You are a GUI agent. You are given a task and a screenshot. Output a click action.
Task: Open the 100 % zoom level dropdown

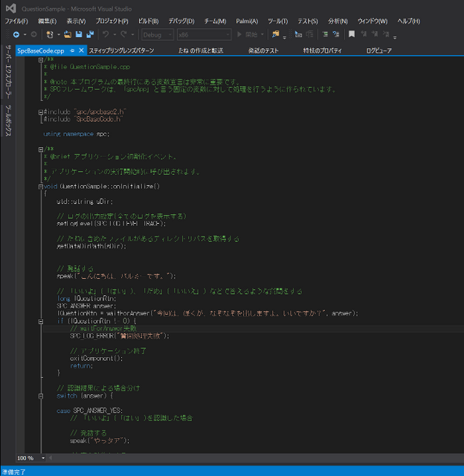tap(30, 457)
